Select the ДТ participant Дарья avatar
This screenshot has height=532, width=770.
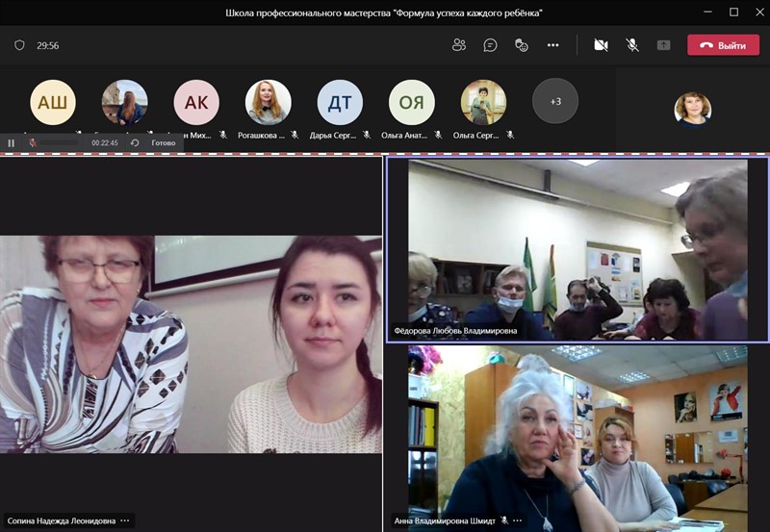point(340,102)
